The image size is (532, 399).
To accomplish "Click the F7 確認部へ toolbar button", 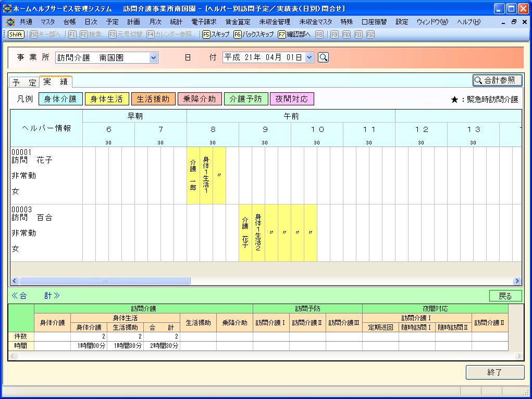I will [x=294, y=34].
